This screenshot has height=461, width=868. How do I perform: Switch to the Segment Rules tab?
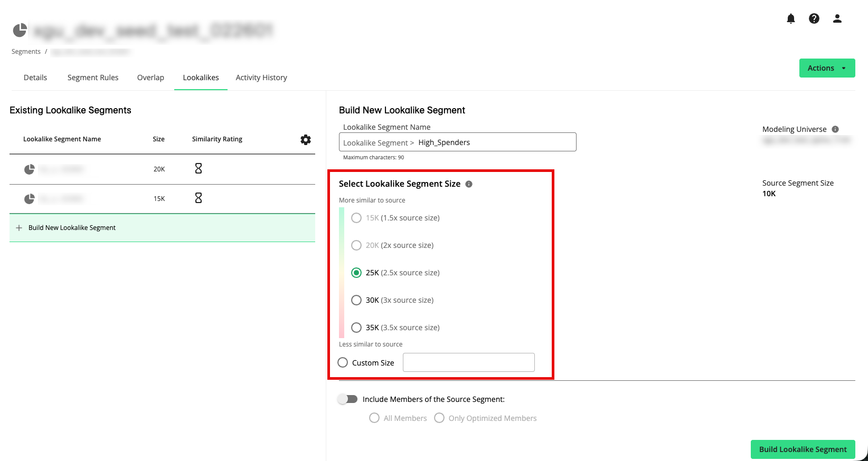(93, 78)
